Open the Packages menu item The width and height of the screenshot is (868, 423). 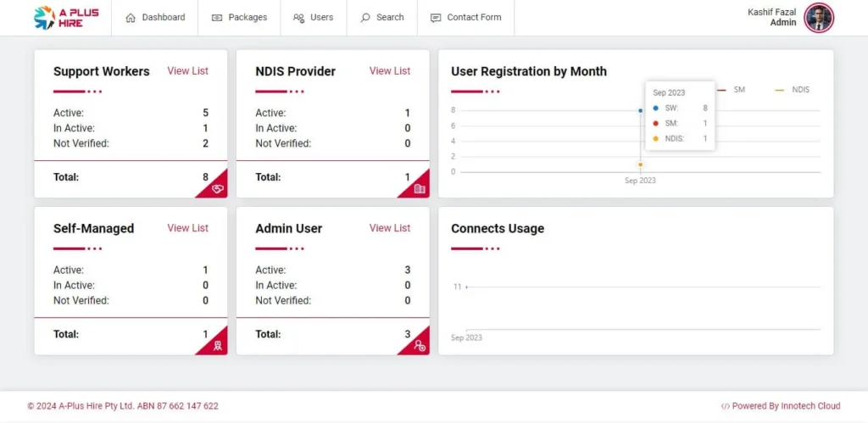239,18
